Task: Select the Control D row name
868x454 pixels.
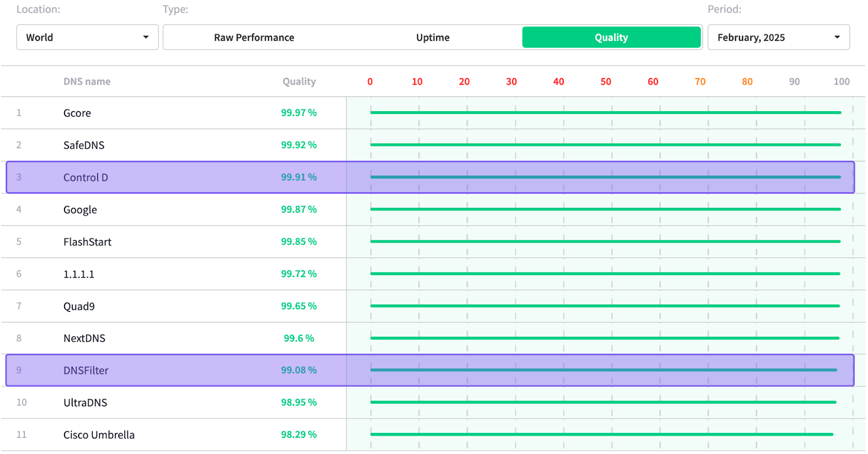Action: pyautogui.click(x=86, y=177)
